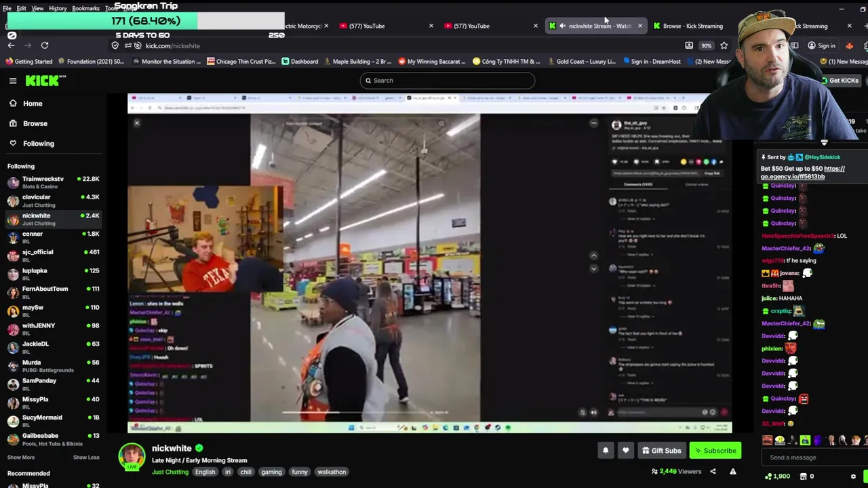Click the irl tag
This screenshot has width=868, height=488.
coord(228,472)
